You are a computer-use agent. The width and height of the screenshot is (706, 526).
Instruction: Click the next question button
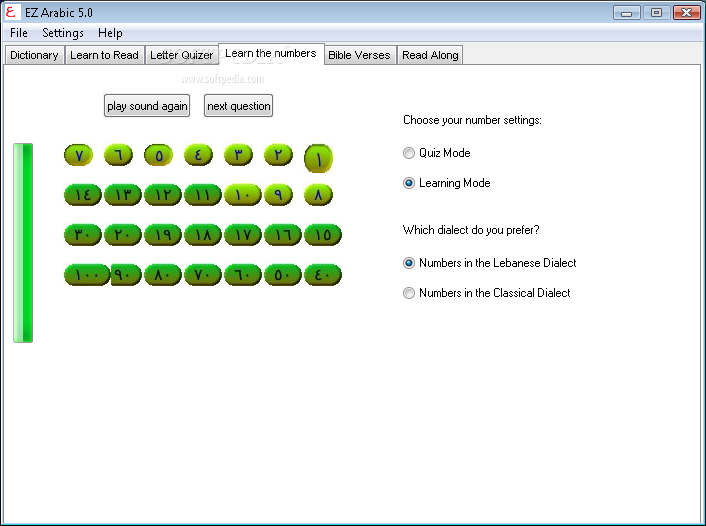pos(238,106)
